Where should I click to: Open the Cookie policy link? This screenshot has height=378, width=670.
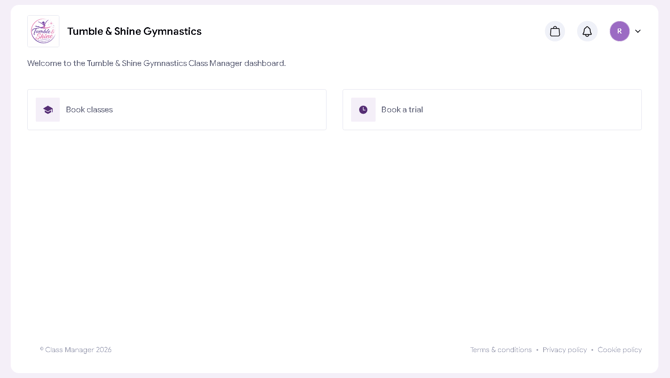click(x=620, y=350)
